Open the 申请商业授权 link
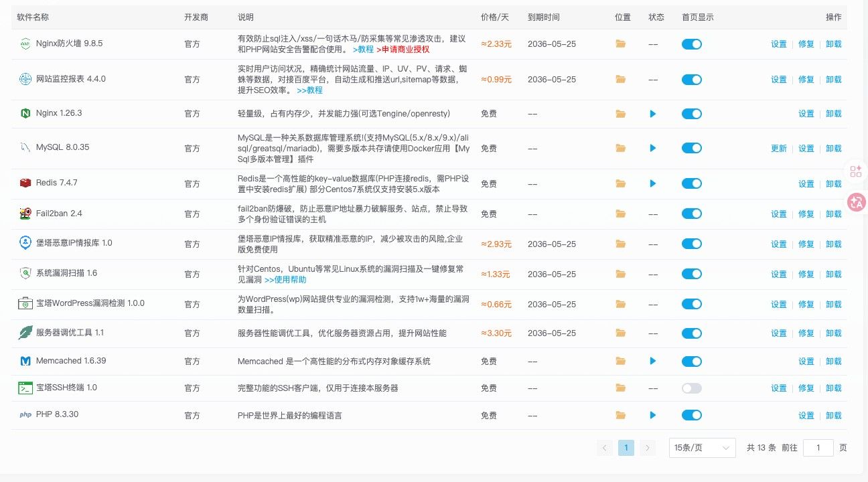 (403, 50)
